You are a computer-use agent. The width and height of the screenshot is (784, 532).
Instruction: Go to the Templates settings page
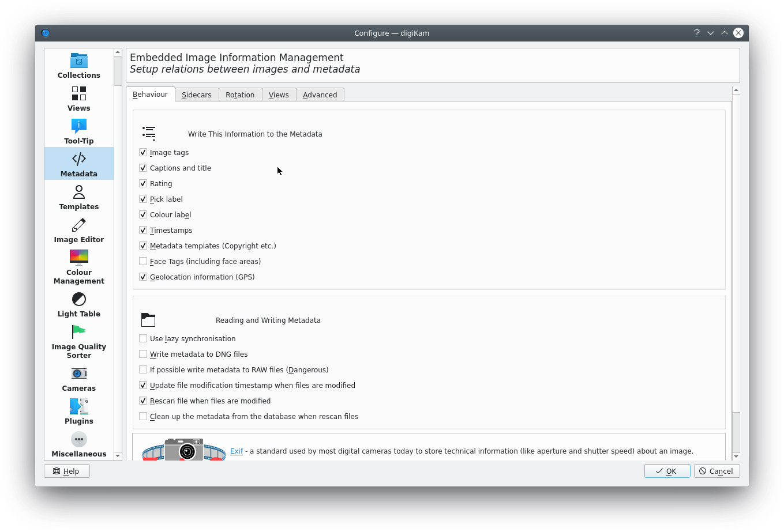[79, 197]
